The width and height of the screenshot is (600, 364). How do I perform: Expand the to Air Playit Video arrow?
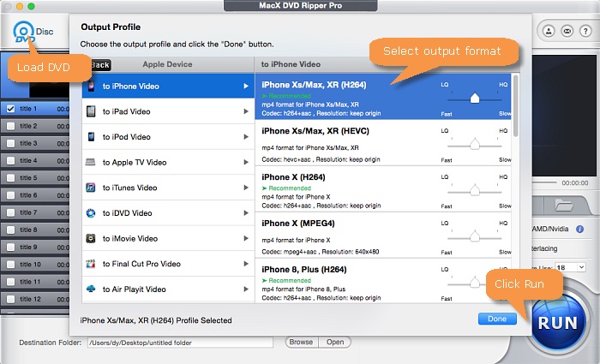[x=246, y=289]
